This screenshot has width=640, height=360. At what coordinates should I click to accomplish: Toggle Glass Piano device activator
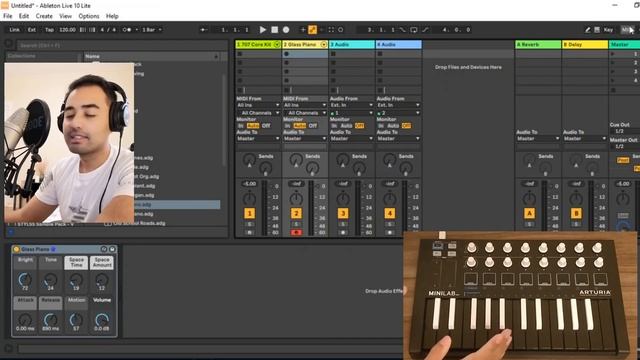tap(16, 249)
